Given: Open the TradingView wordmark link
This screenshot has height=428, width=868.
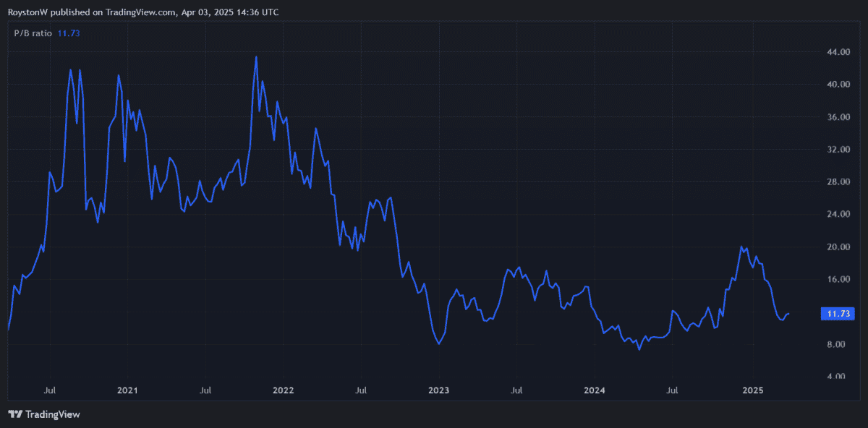Looking at the screenshot, I should 52,414.
